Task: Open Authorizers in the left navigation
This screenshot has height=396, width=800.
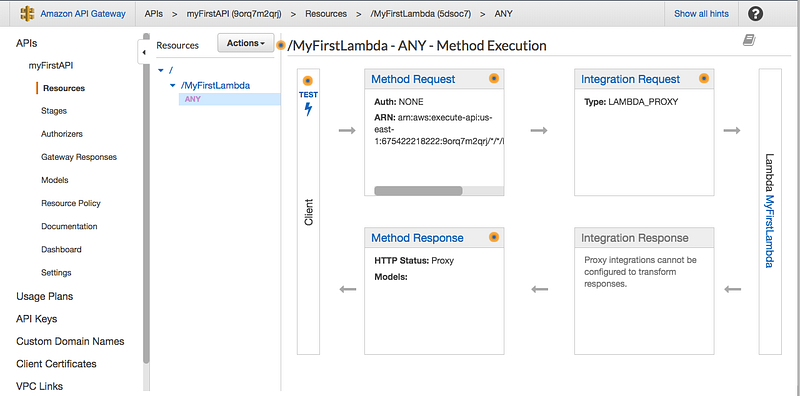Action: pyautogui.click(x=62, y=134)
